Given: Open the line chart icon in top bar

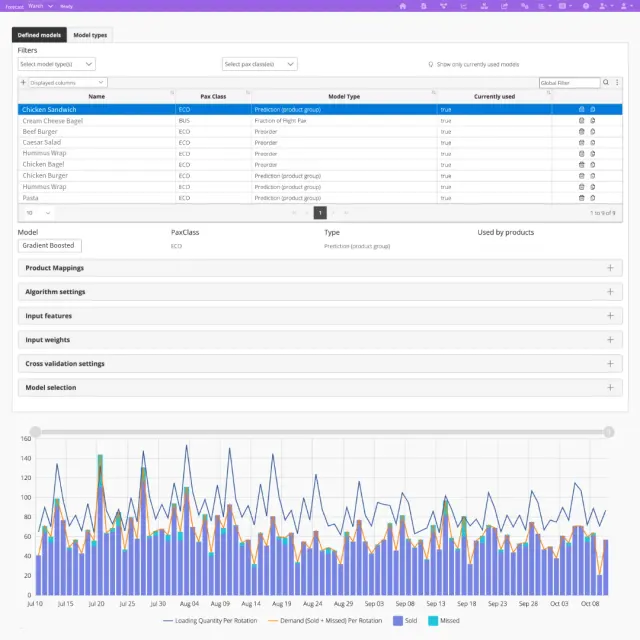Looking at the screenshot, I should [x=464, y=6].
